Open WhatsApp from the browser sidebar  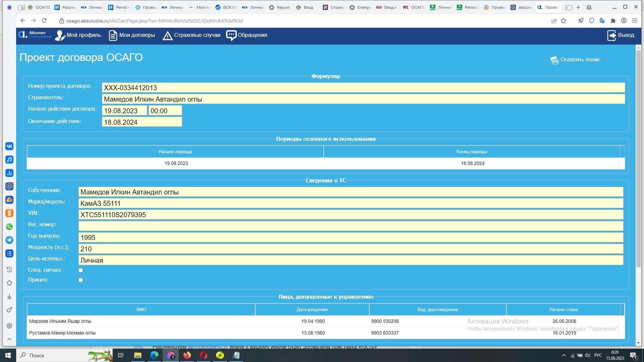pyautogui.click(x=9, y=227)
